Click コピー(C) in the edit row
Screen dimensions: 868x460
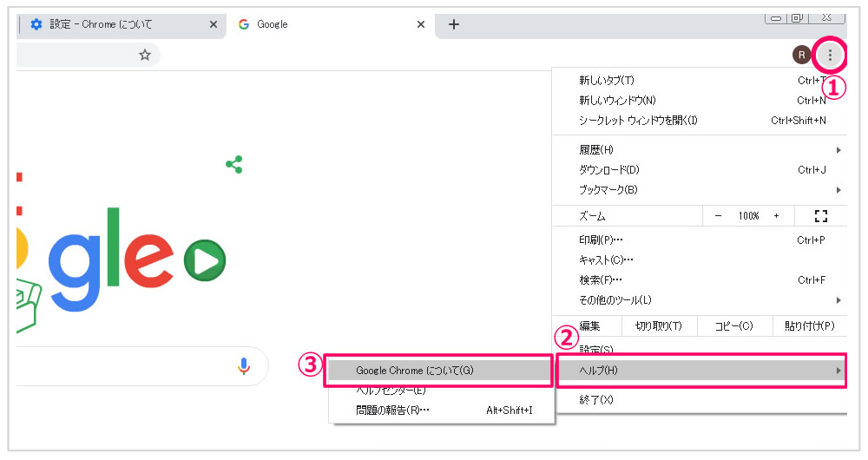click(734, 326)
